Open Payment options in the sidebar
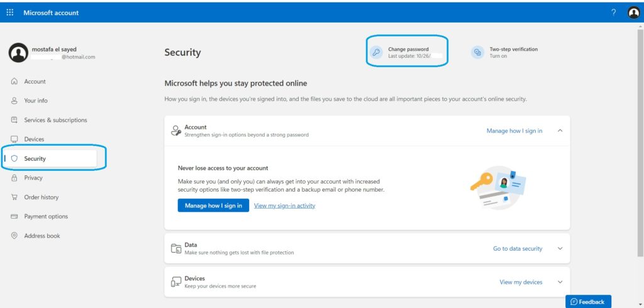This screenshot has height=308, width=644. coord(46,216)
